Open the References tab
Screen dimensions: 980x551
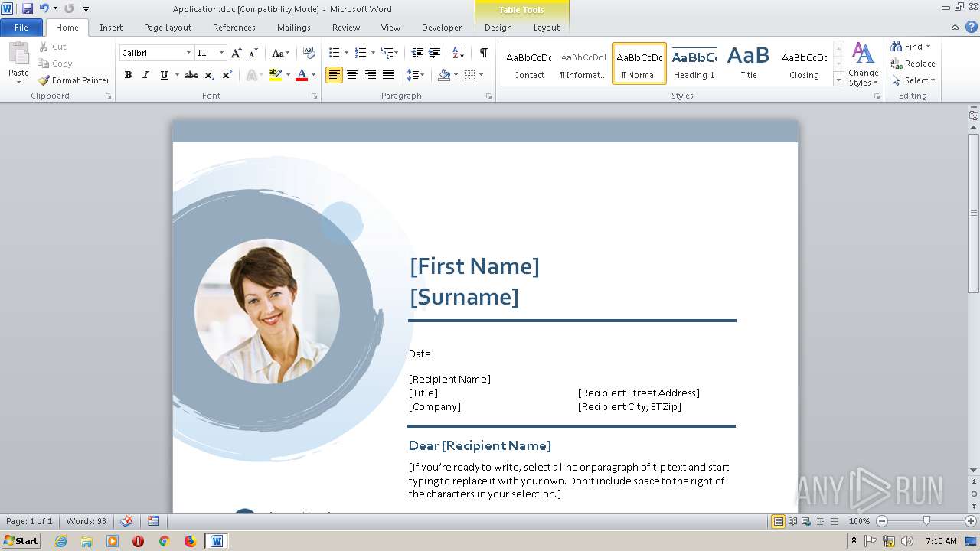click(234, 28)
